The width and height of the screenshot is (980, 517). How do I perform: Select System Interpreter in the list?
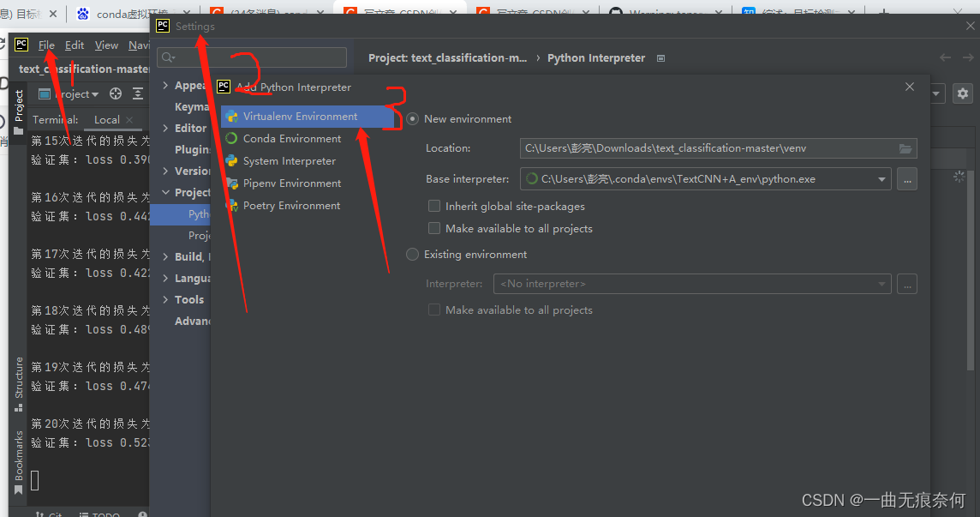coord(307,161)
